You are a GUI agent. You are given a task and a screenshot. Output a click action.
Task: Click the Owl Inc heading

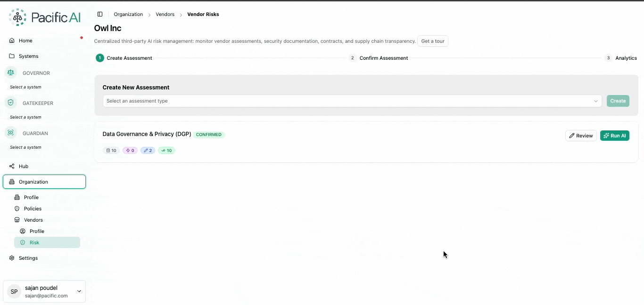107,28
